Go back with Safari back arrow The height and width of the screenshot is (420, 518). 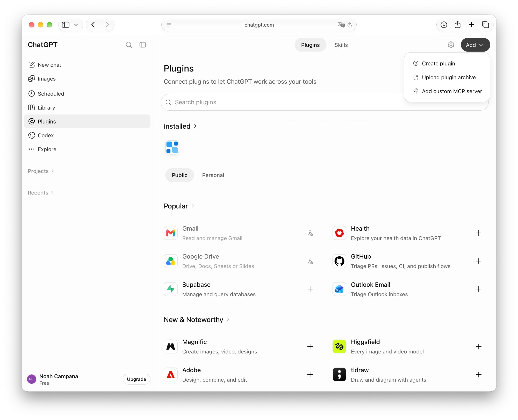93,25
